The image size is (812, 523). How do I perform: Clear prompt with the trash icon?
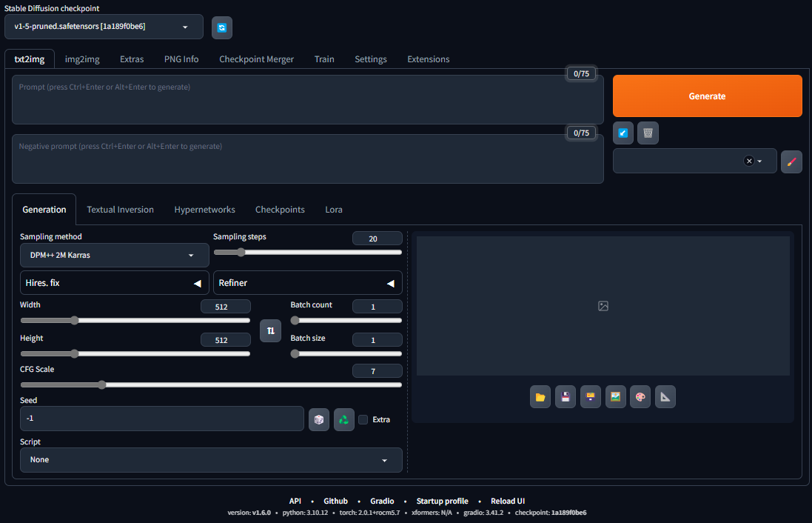pyautogui.click(x=648, y=133)
